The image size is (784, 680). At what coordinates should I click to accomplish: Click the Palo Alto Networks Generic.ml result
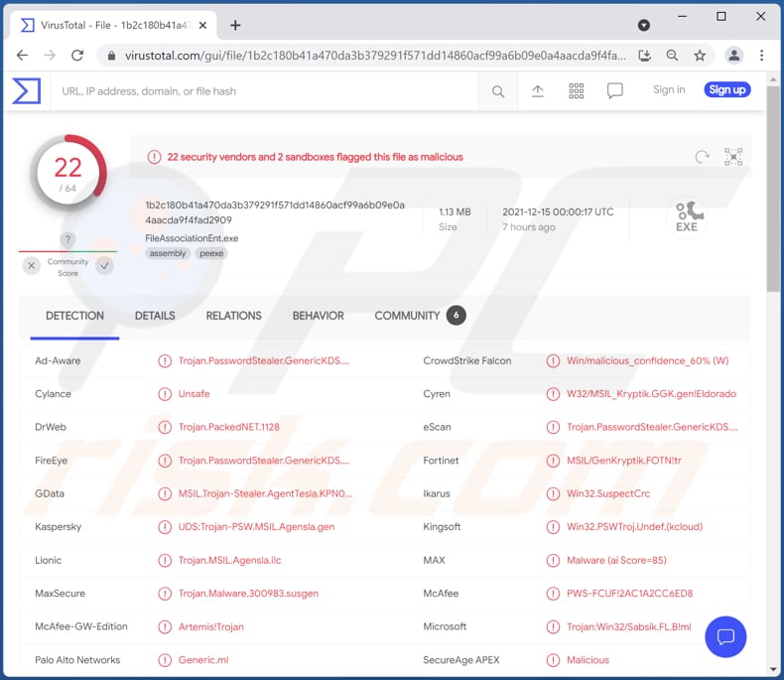tap(203, 660)
